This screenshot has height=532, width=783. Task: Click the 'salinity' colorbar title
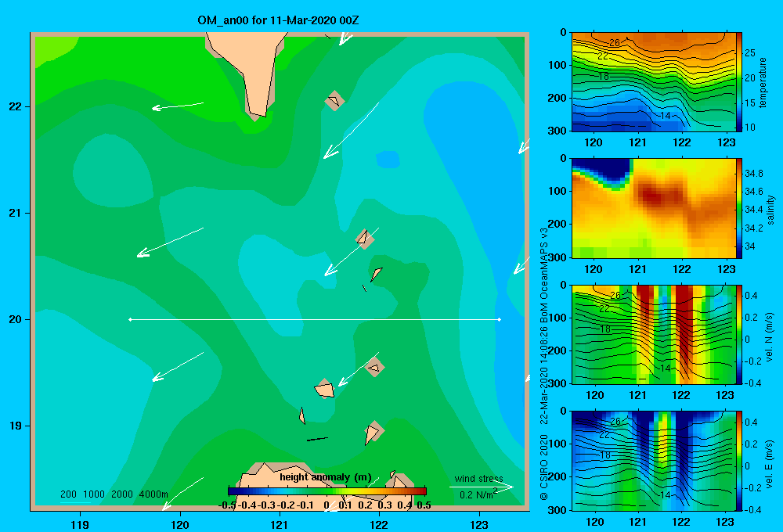(771, 210)
